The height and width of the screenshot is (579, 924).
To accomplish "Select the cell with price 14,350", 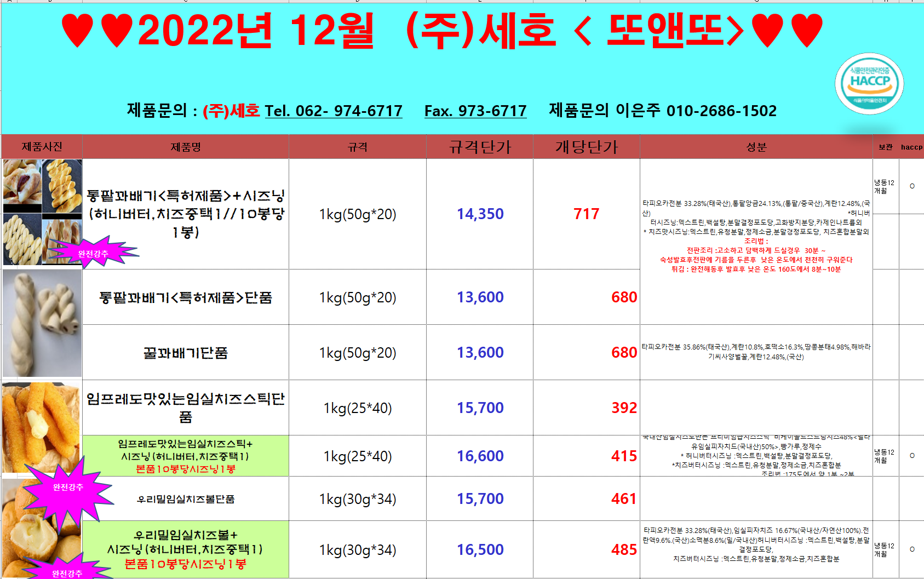I will click(480, 214).
